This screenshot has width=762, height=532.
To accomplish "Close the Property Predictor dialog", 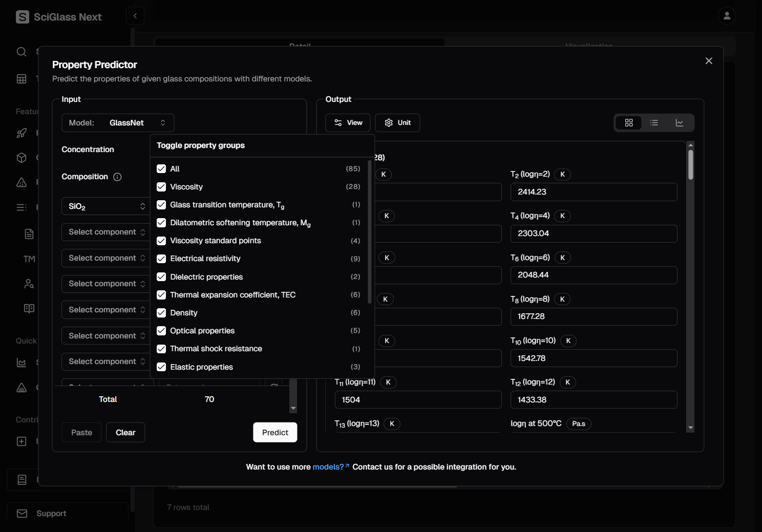I will 709,61.
